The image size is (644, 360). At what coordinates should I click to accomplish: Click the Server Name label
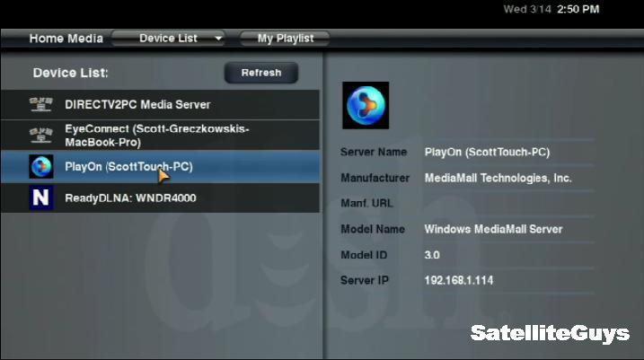[x=374, y=152]
